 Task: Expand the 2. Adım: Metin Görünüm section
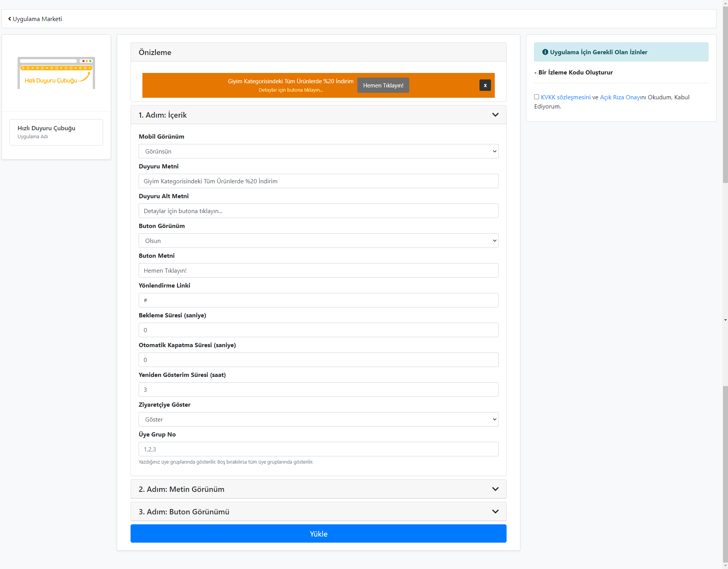click(x=318, y=489)
